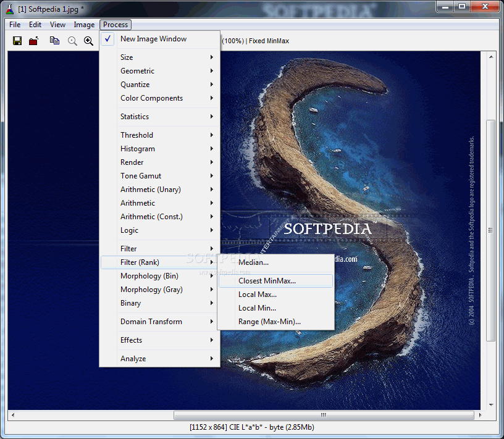This screenshot has height=439, width=504.
Task: Choose Median... rank filter
Action: point(276,262)
